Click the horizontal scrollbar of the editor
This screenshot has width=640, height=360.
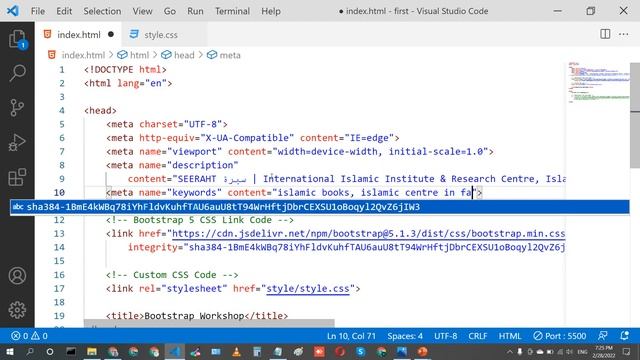coord(209,323)
